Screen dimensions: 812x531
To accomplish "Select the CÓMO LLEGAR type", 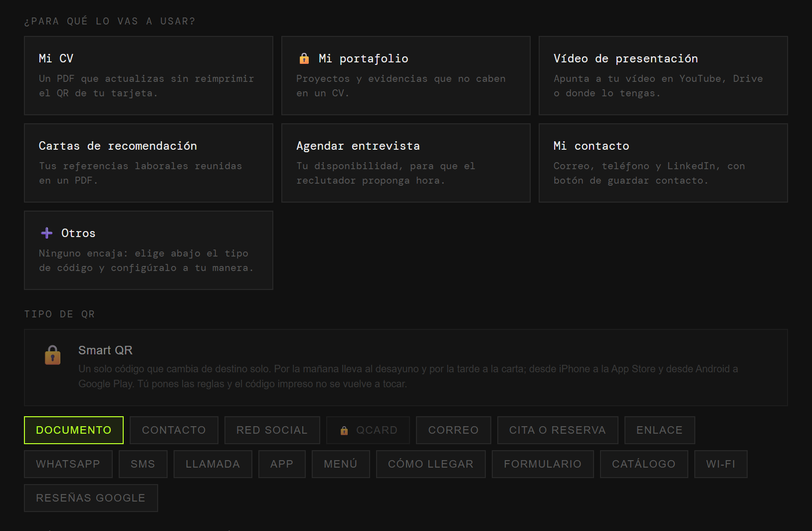I will (x=431, y=464).
